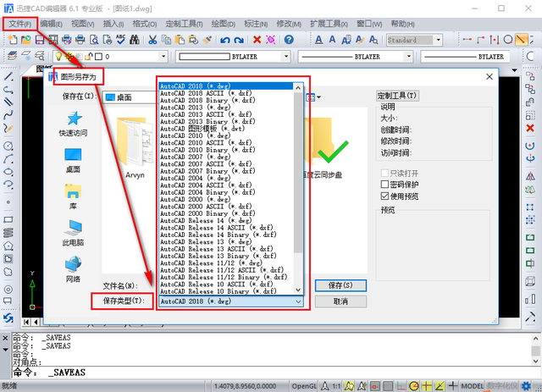This screenshot has width=542, height=392.
Task: Toggle the polar tracking status icon
Action: [x=414, y=386]
